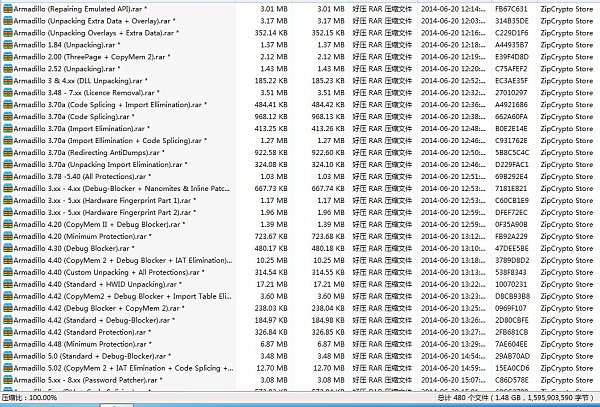Screen dimensions: 600x407
Task: Click the 12.70 MB packed size value
Action: 329,368
